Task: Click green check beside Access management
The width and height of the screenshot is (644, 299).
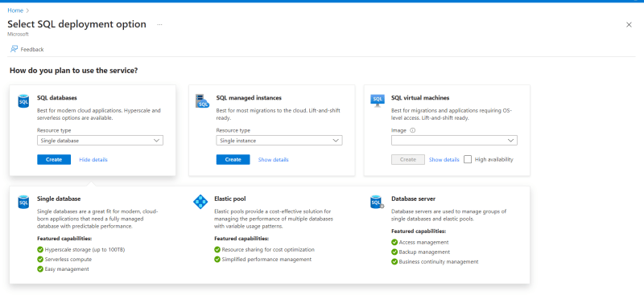Action: (394, 243)
